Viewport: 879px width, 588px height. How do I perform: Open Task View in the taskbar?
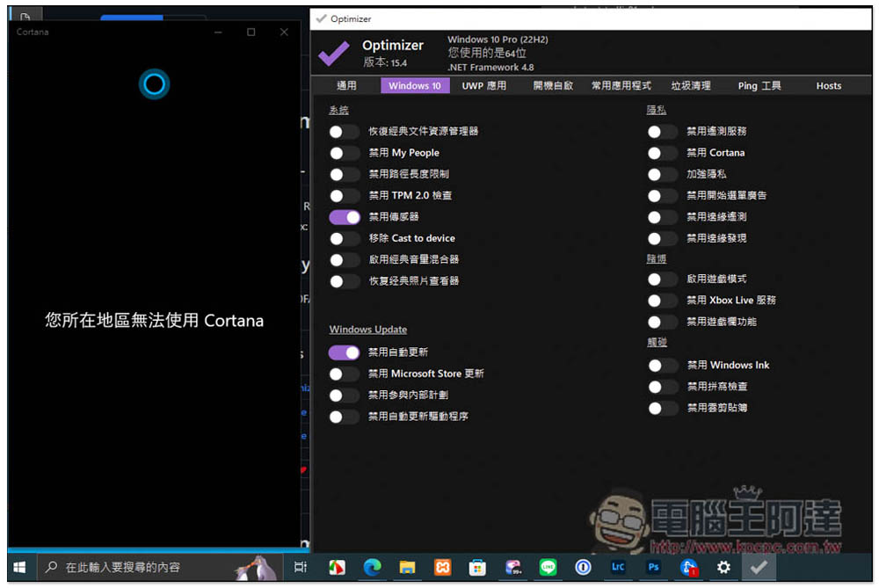click(301, 567)
